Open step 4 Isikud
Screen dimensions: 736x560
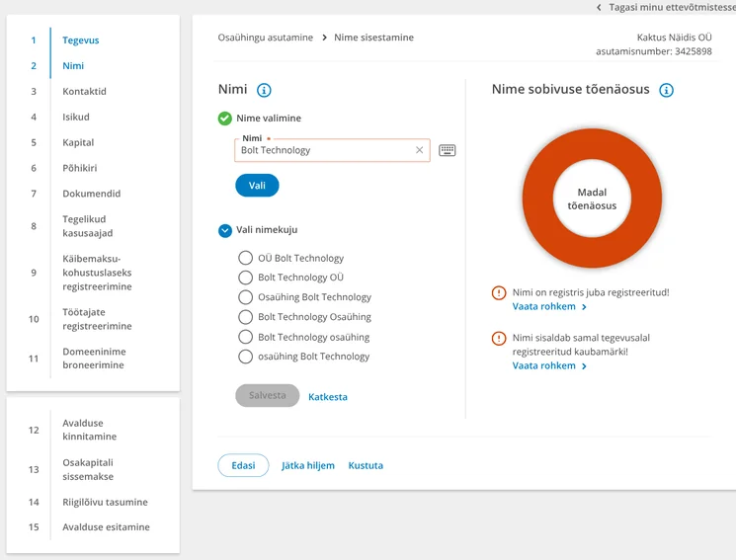pos(76,117)
